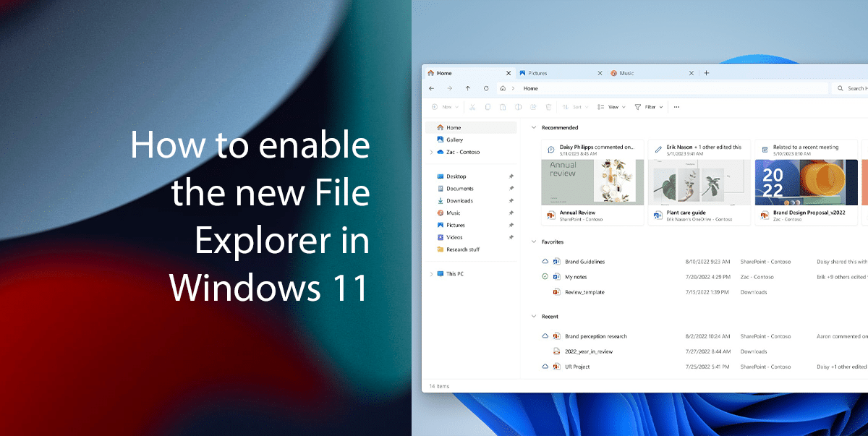Unpin Downloads using its pin icon
This screenshot has height=436, width=868.
tap(511, 200)
